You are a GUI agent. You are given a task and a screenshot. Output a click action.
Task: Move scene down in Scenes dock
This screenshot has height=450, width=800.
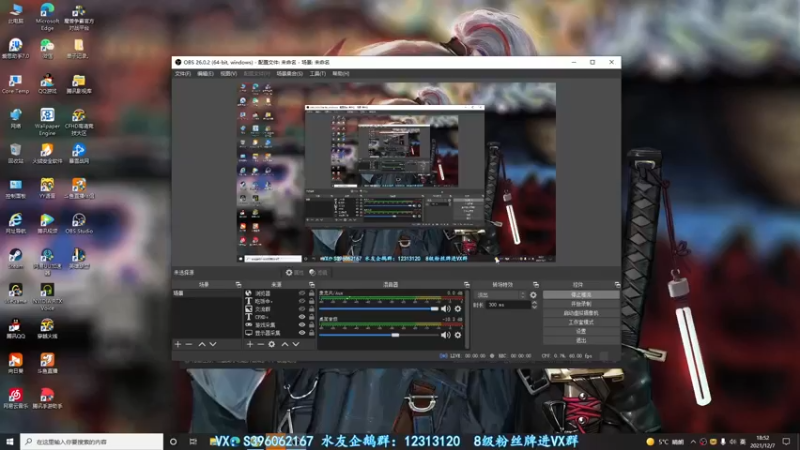pos(213,344)
